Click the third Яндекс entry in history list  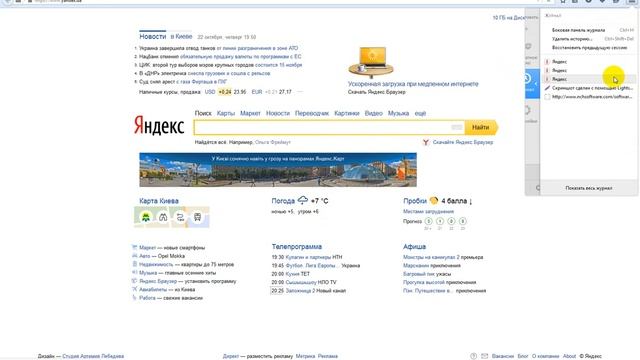(589, 79)
